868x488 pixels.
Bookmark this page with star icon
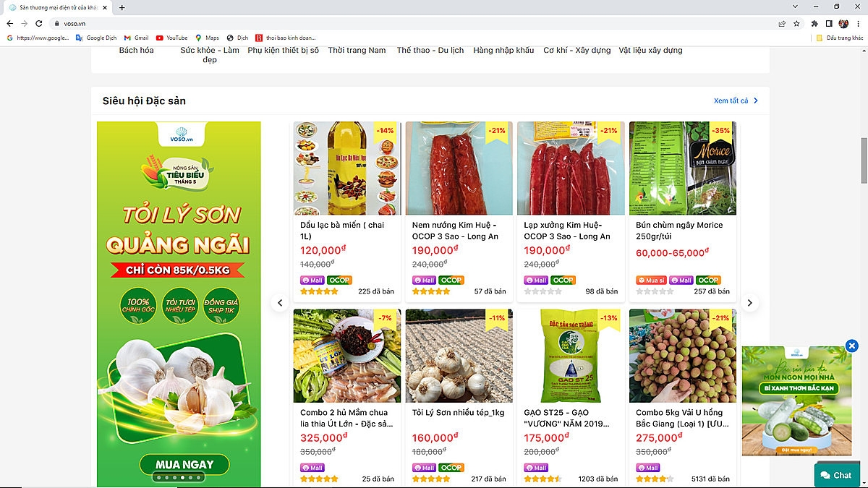[x=796, y=23]
